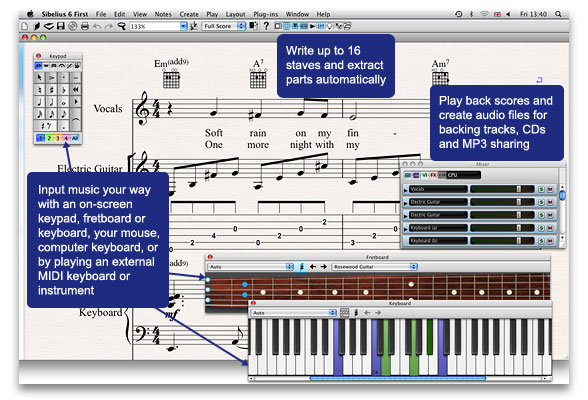Image resolution: width=588 pixels, height=400 pixels.
Task: Open the 133% zoom dropdown
Action: 184,26
